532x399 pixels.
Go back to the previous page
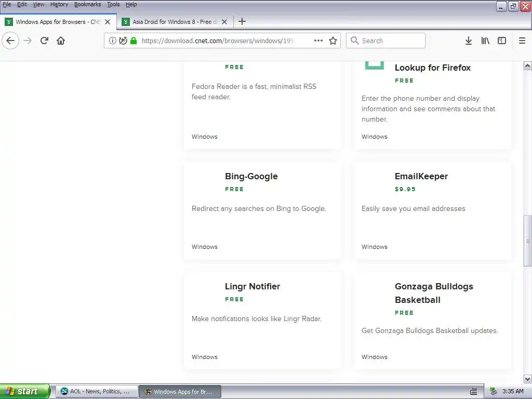pos(10,41)
